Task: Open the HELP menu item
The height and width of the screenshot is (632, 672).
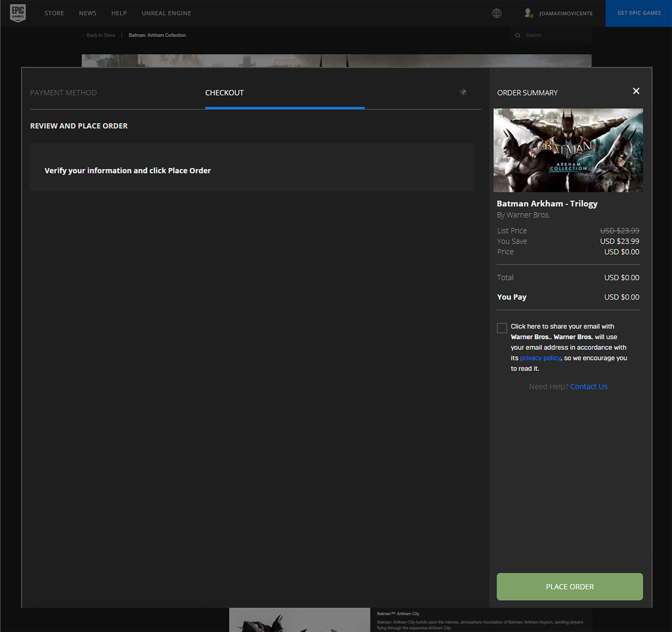Action: [119, 13]
